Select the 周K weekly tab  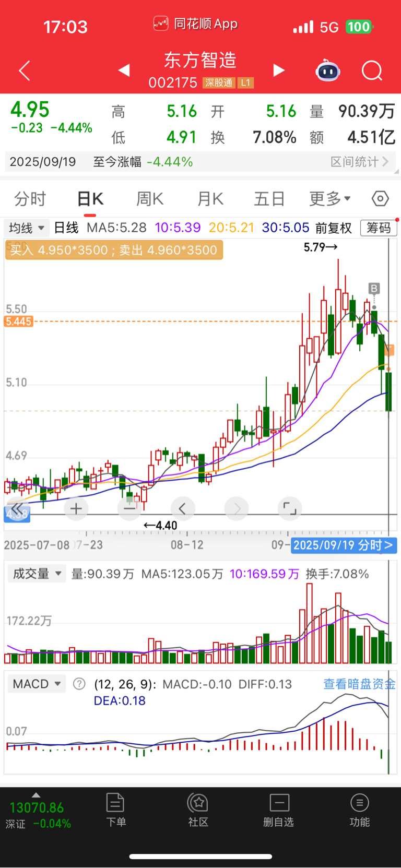(x=150, y=199)
